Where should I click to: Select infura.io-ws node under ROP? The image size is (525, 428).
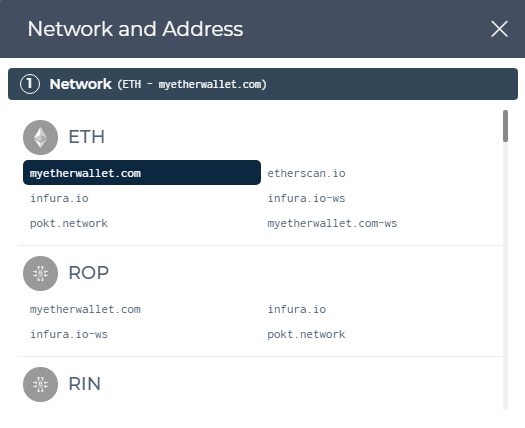click(69, 334)
